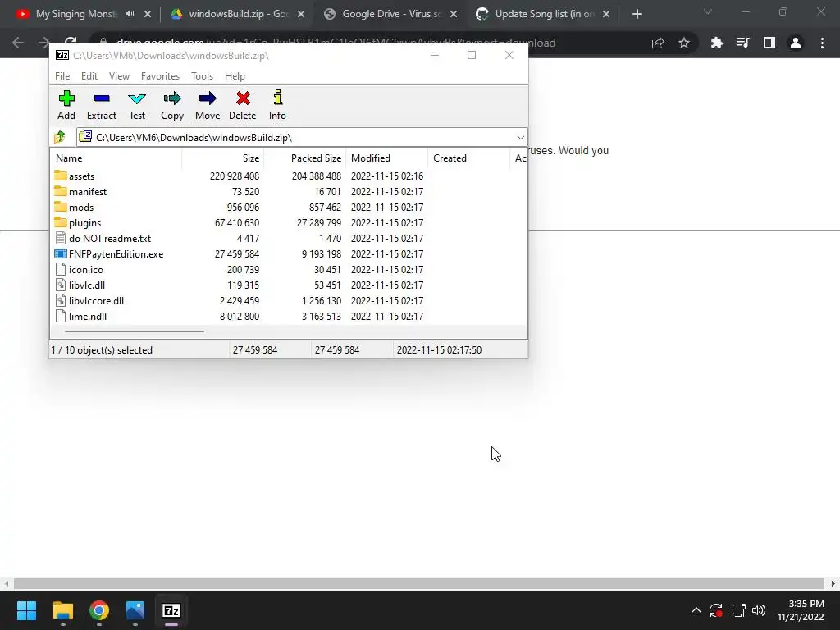
Task: Open Chrome side panel icon
Action: [769, 43]
